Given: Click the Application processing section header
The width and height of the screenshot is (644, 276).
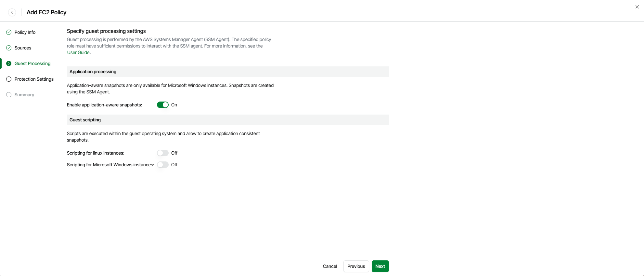Looking at the screenshot, I should (93, 72).
